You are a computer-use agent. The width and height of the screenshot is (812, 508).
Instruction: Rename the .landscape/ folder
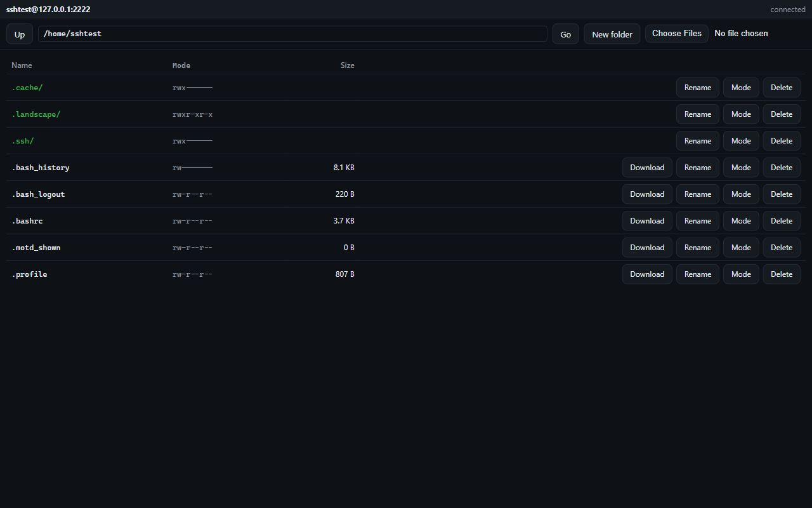click(698, 114)
